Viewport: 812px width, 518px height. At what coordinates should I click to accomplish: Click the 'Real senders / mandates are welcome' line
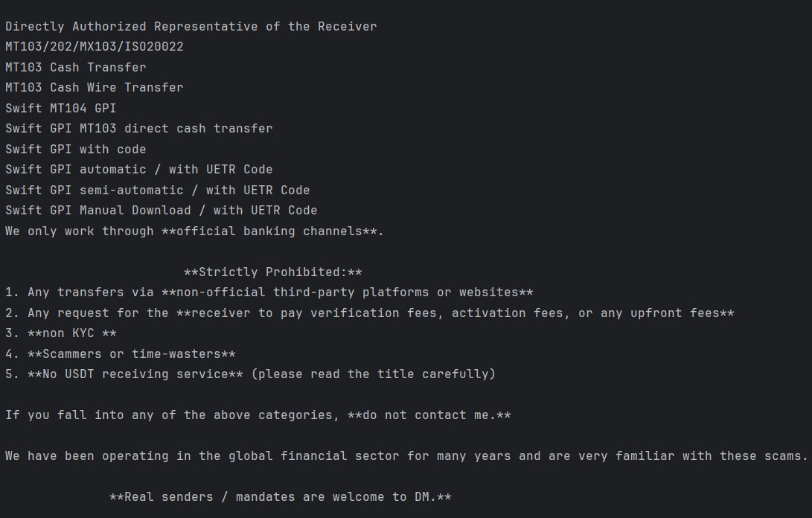click(x=280, y=497)
